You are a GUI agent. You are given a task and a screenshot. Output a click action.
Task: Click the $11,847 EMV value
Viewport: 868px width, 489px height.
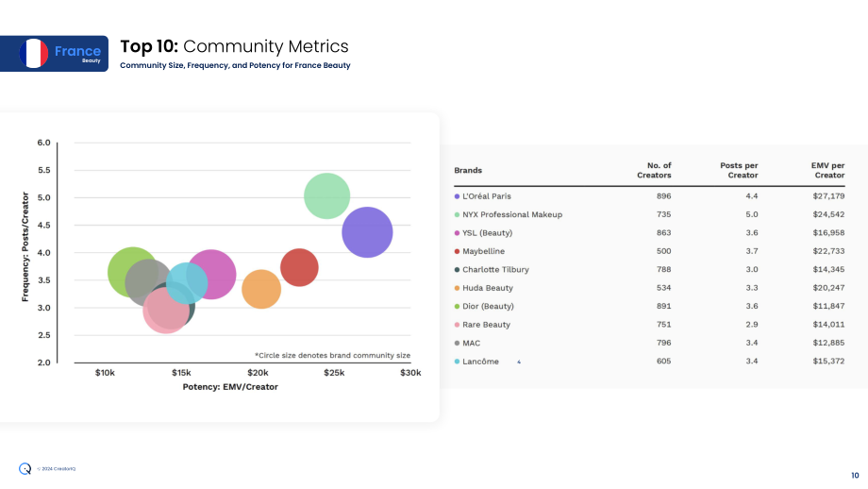[x=828, y=306]
